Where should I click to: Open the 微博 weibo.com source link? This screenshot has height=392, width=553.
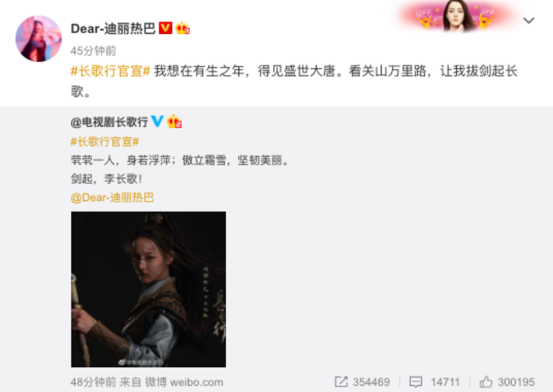pyautogui.click(x=184, y=382)
